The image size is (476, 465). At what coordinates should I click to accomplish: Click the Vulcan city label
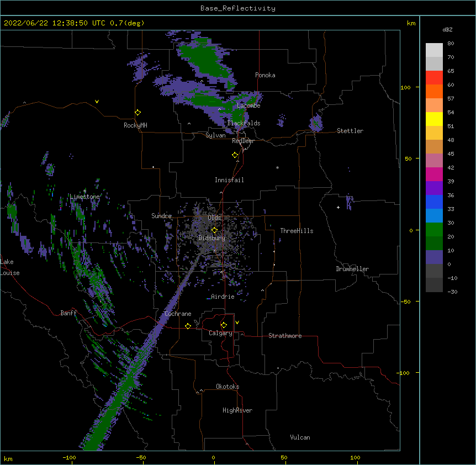300,437
